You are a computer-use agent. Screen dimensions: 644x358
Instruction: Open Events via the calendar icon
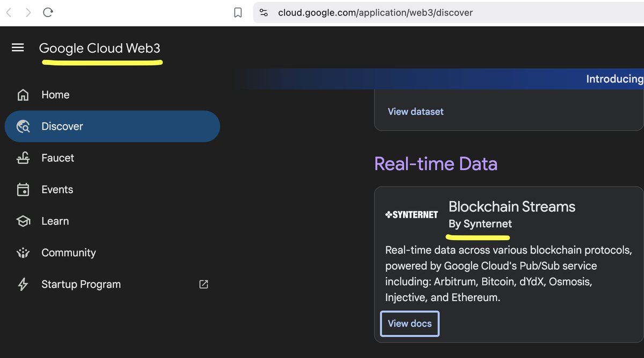(23, 189)
